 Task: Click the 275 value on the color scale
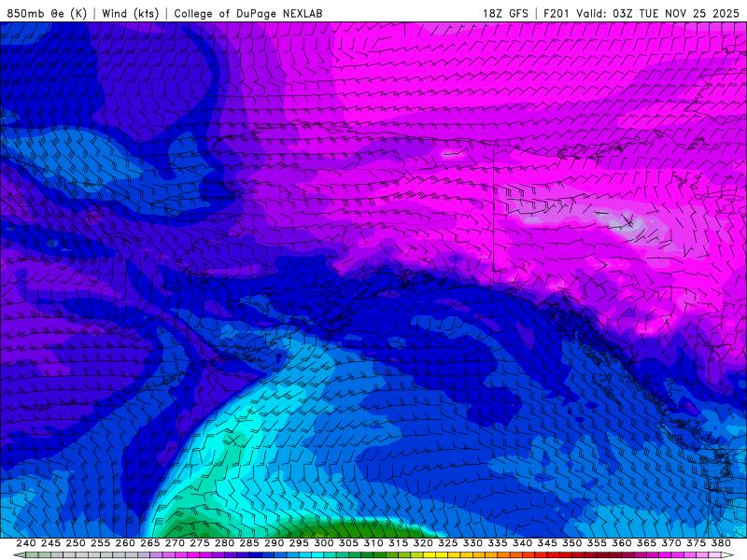coord(200,543)
